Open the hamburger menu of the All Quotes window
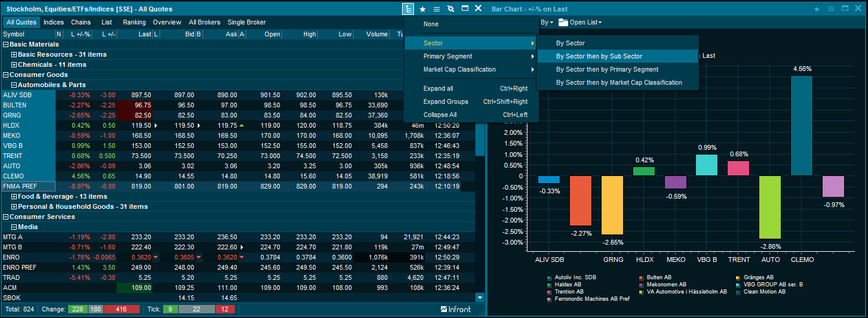The image size is (868, 318). tap(437, 9)
